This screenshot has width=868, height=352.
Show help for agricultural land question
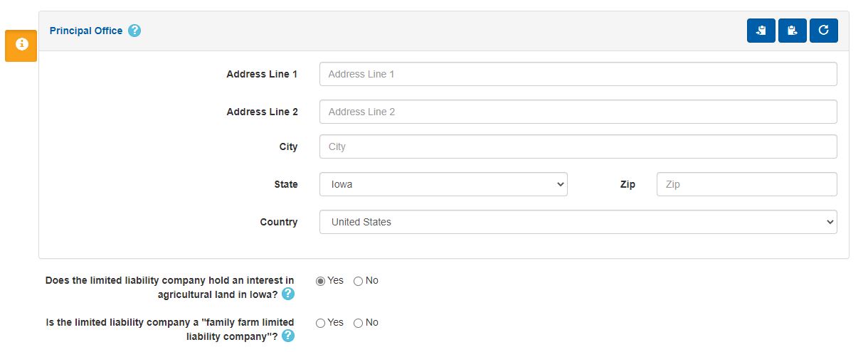pyautogui.click(x=288, y=294)
